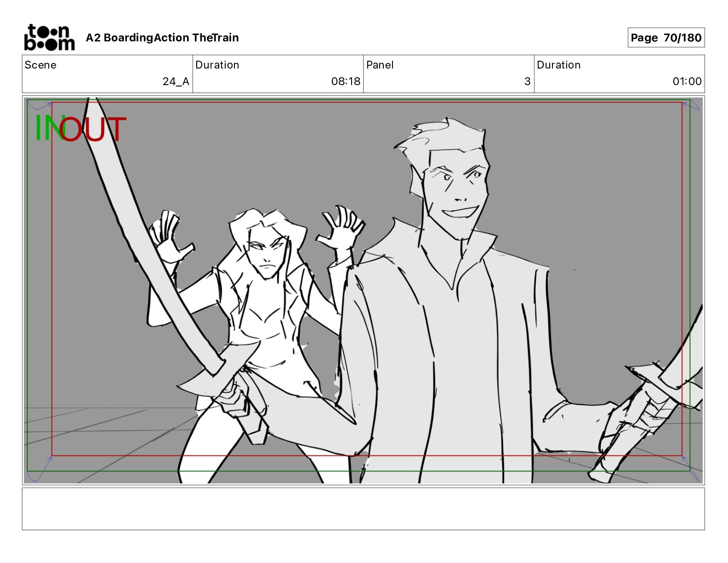Click the storyboard panel drawing

(x=363, y=290)
